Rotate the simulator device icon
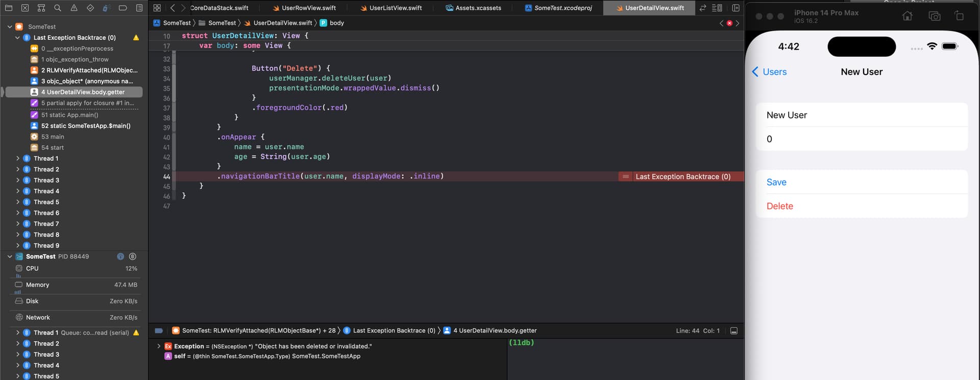The height and width of the screenshot is (380, 980). tap(959, 16)
